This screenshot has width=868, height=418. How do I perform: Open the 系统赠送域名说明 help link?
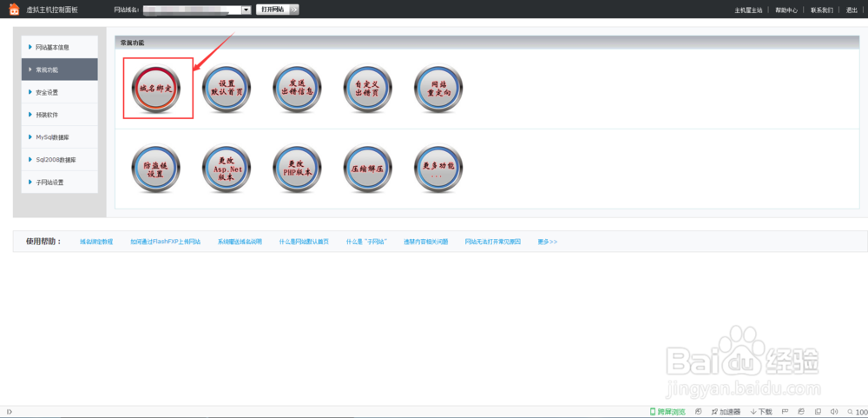tap(240, 242)
